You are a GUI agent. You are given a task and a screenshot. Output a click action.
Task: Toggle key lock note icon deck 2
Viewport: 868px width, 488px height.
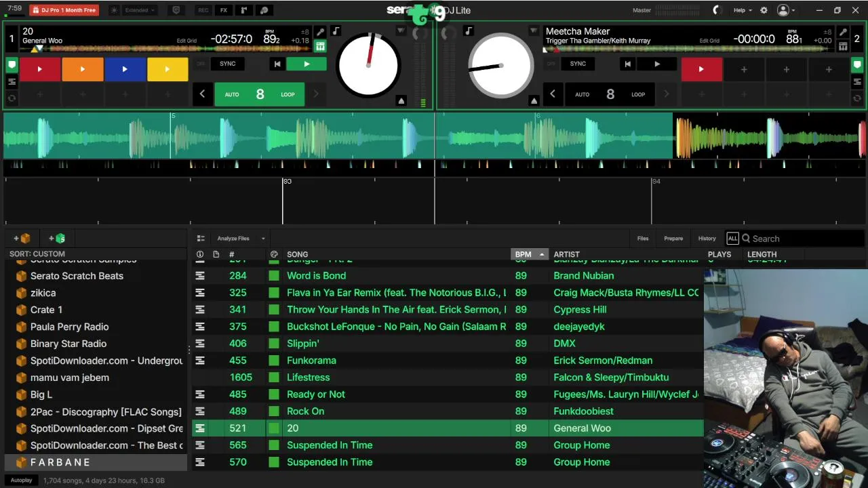(468, 31)
